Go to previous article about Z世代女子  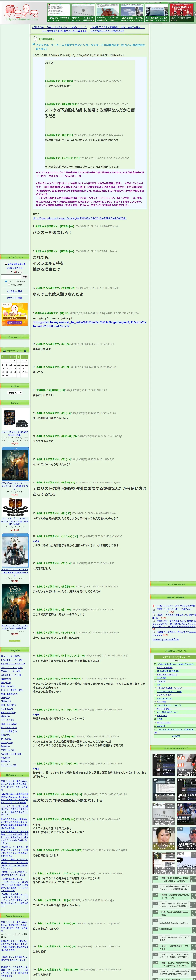point(59,29)
